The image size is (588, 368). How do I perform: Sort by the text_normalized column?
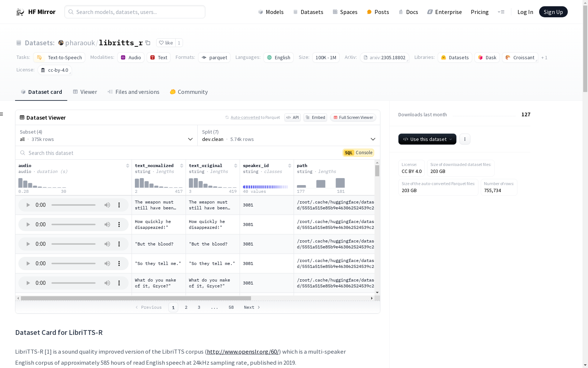pyautogui.click(x=182, y=166)
